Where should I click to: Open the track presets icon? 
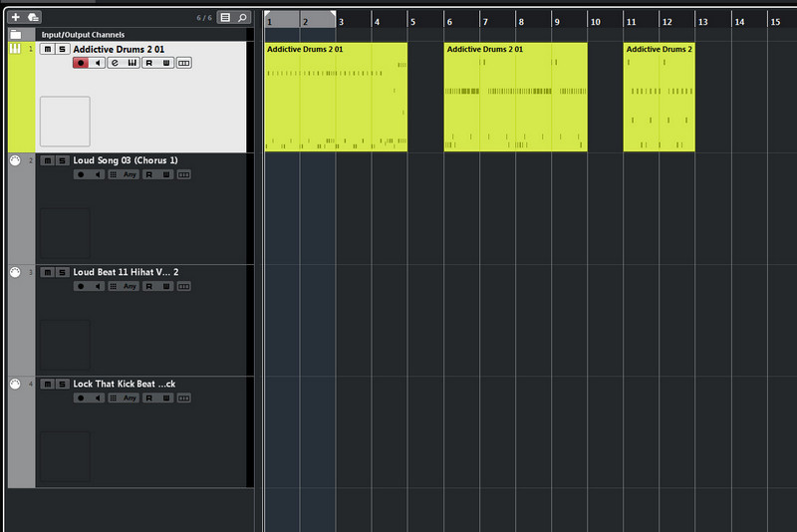(x=34, y=17)
